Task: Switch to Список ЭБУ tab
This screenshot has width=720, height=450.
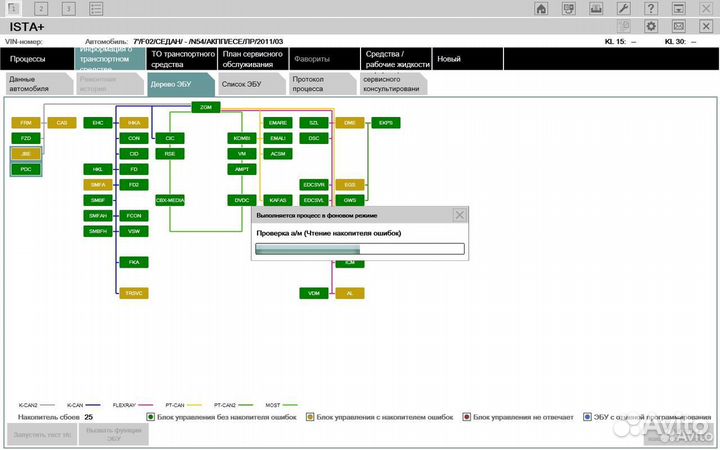Action: [x=247, y=84]
